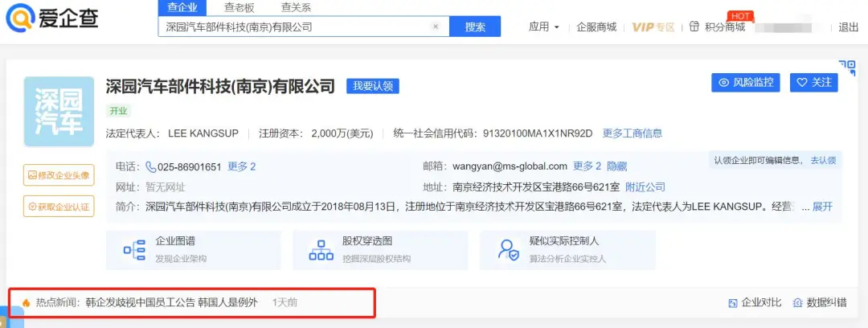Click the 股权穿透图 hierarchy icon
The height and width of the screenshot is (328, 868).
pos(321,250)
